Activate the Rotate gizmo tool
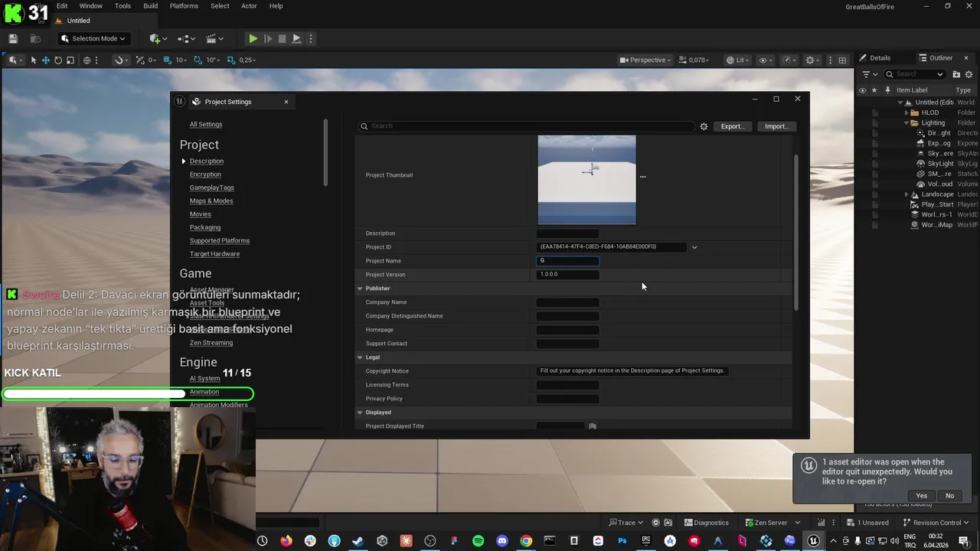The height and width of the screenshot is (551, 980). pyautogui.click(x=58, y=60)
